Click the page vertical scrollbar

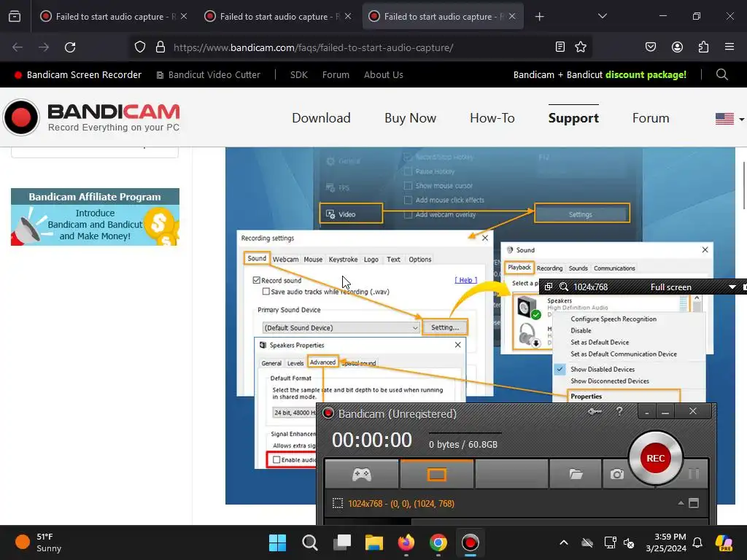point(744,186)
